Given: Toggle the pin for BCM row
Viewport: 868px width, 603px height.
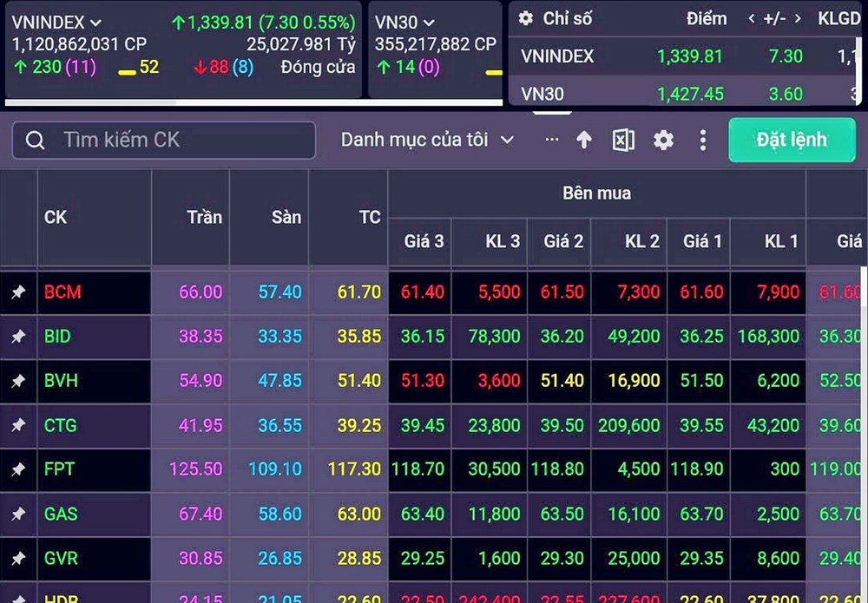Looking at the screenshot, I should (18, 292).
